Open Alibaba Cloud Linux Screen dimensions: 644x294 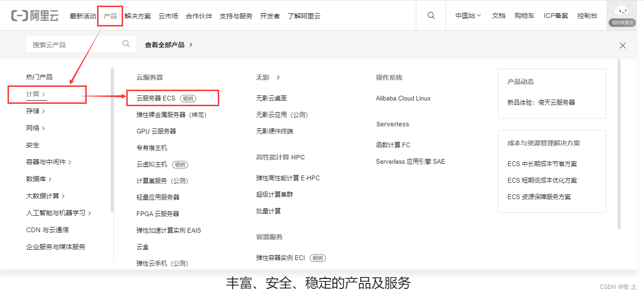[x=403, y=98]
